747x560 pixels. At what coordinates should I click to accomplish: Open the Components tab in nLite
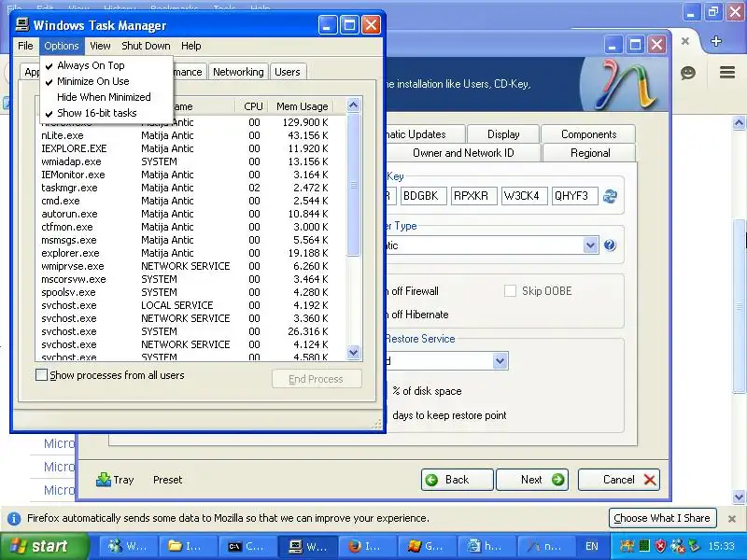(x=588, y=134)
